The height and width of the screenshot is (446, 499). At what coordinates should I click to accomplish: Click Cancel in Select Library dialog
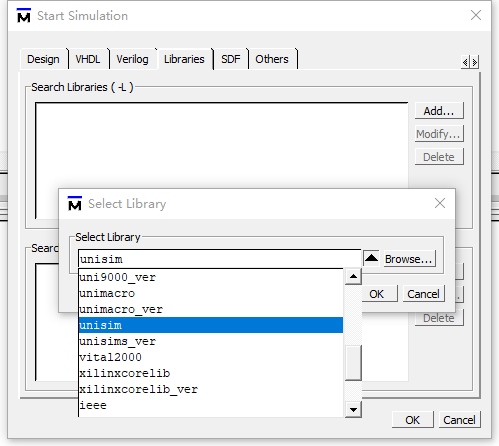[x=423, y=294]
